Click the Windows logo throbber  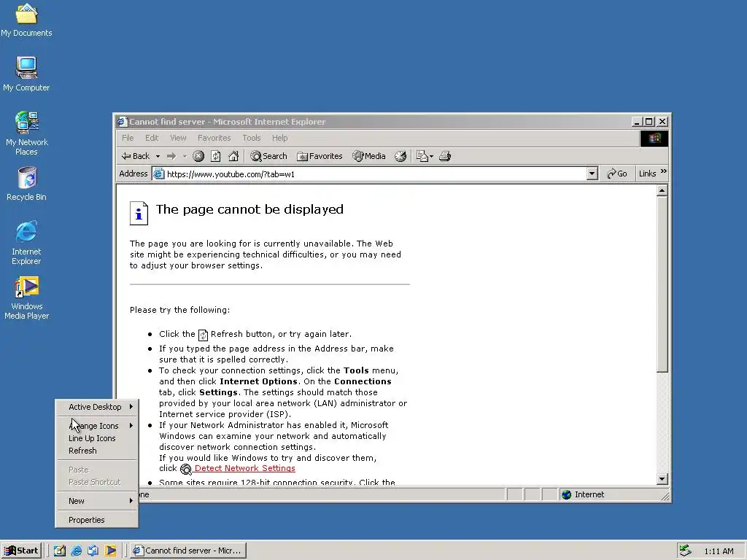pos(654,138)
